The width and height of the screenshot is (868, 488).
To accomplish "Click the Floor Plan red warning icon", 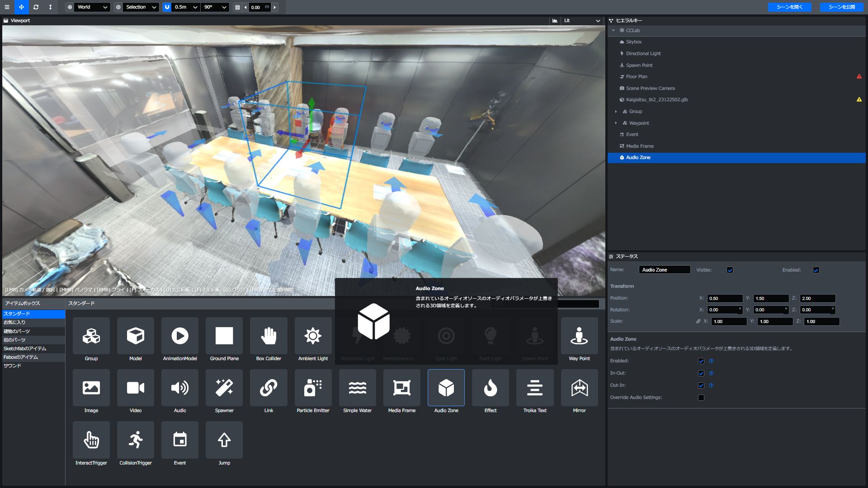I will [859, 76].
